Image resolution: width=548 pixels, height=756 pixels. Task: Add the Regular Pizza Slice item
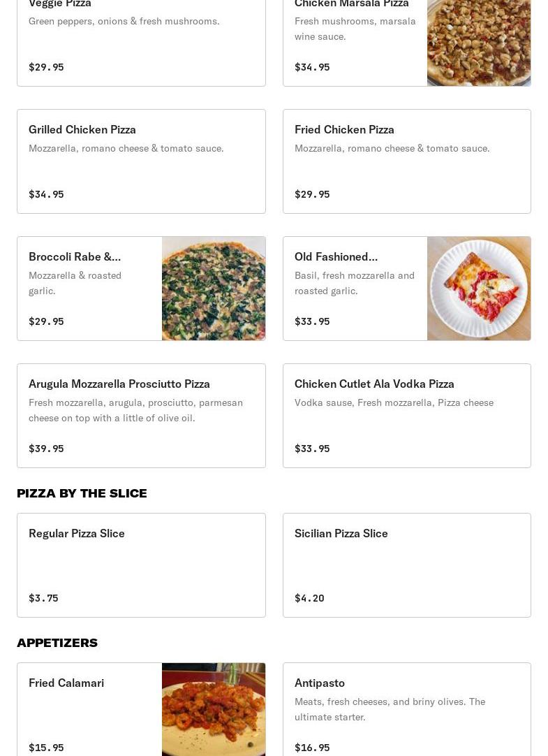141,565
